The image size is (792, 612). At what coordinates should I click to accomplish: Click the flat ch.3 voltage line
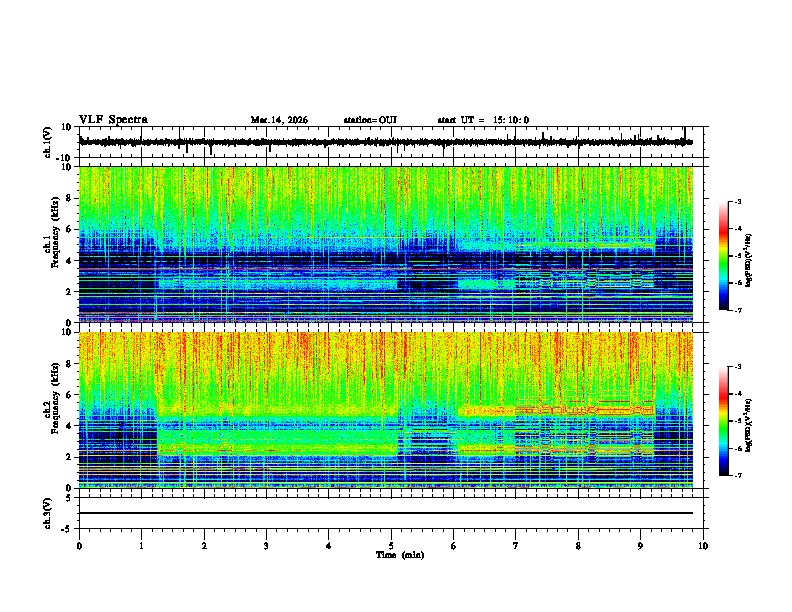[x=386, y=513]
